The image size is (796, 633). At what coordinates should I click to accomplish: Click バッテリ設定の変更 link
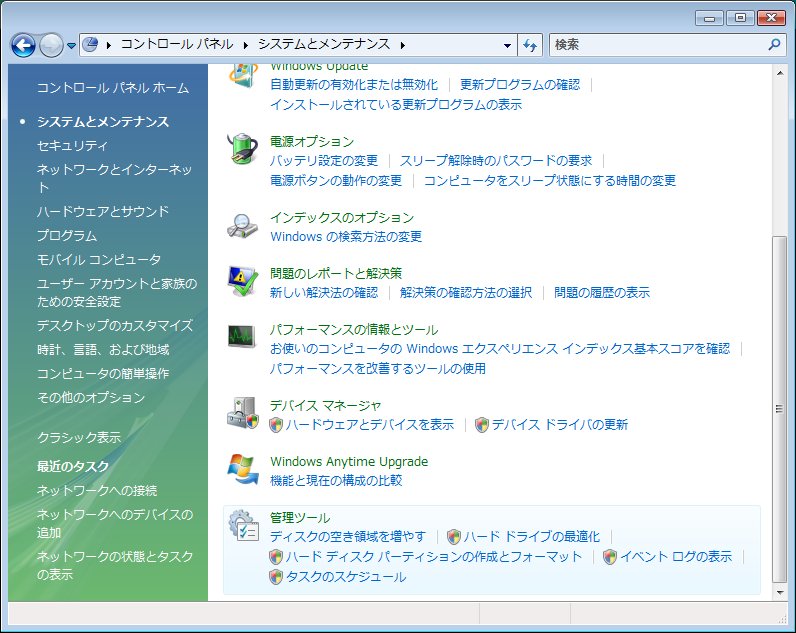pos(324,160)
